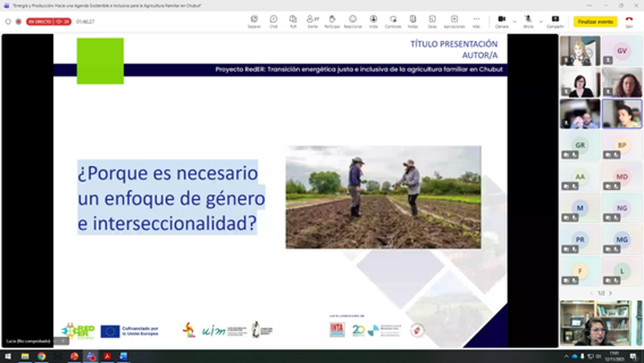
Task: Open the Salas breakout rooms
Action: point(432,21)
